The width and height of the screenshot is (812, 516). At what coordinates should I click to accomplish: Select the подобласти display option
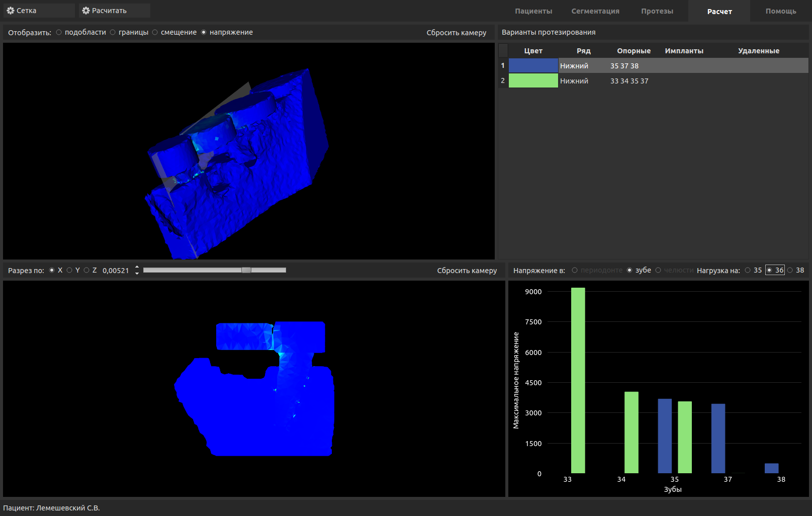tap(59, 32)
